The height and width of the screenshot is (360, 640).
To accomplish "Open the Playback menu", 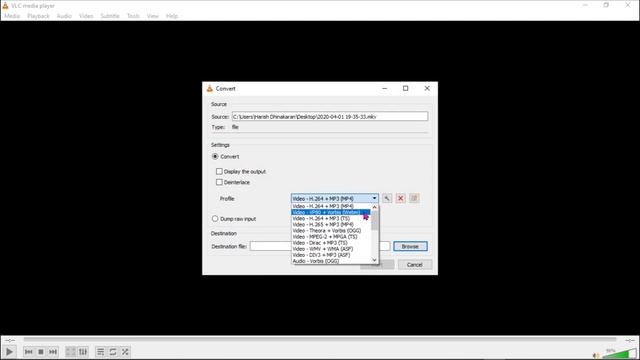I will click(x=38, y=16).
